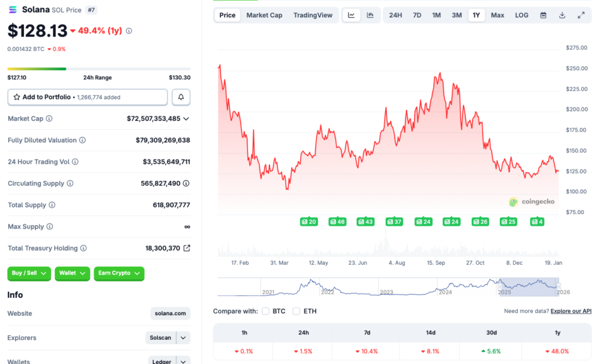Select the 7D timeframe tab
Screen dimensions: 595x364
coord(417,15)
